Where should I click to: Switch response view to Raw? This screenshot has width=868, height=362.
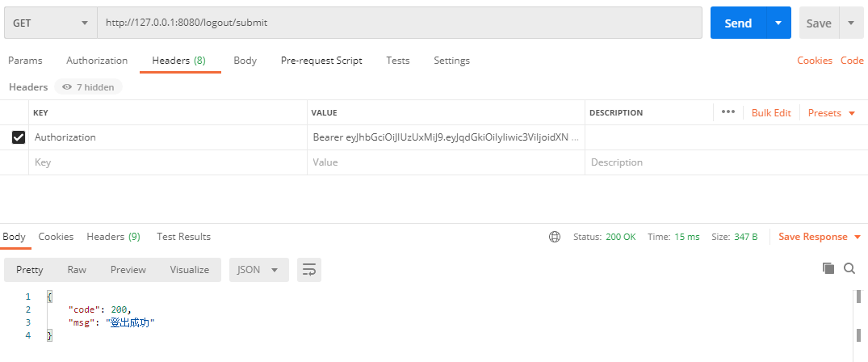coord(77,270)
